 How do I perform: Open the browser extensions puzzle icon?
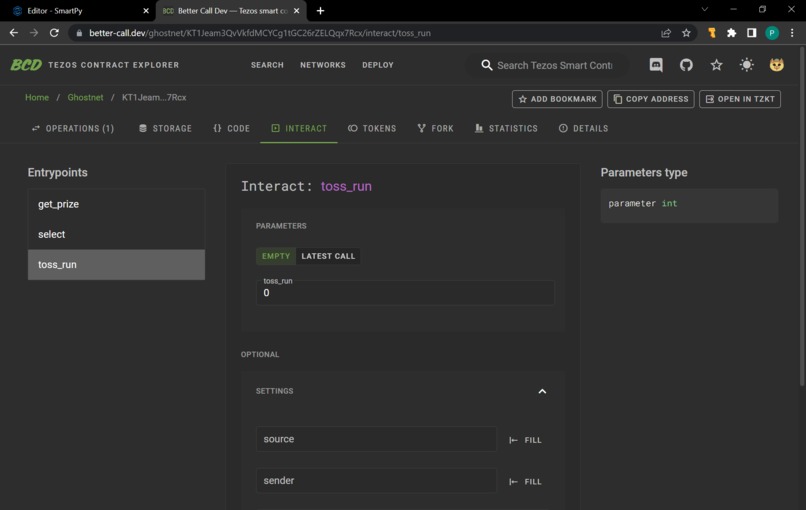pyautogui.click(x=731, y=33)
